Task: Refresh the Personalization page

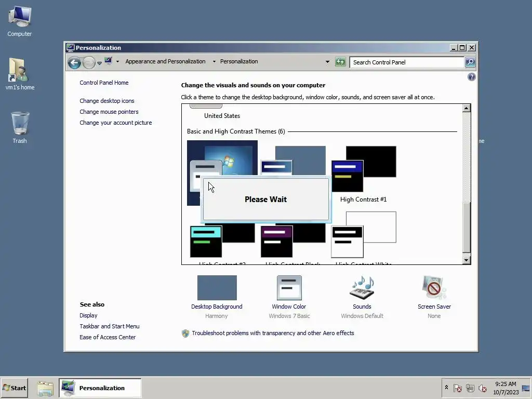Action: pyautogui.click(x=340, y=62)
